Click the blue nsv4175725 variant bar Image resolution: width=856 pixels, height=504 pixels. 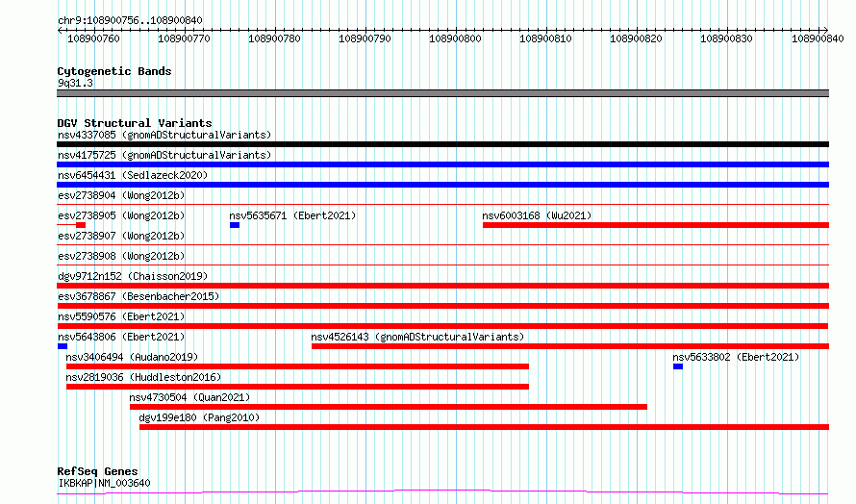(442, 164)
